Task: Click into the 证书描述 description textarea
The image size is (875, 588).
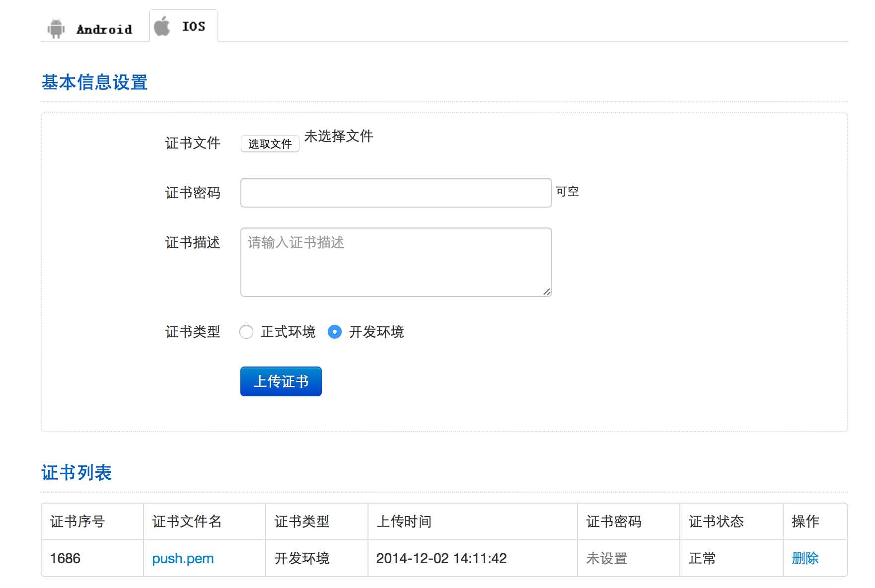Action: pyautogui.click(x=396, y=262)
